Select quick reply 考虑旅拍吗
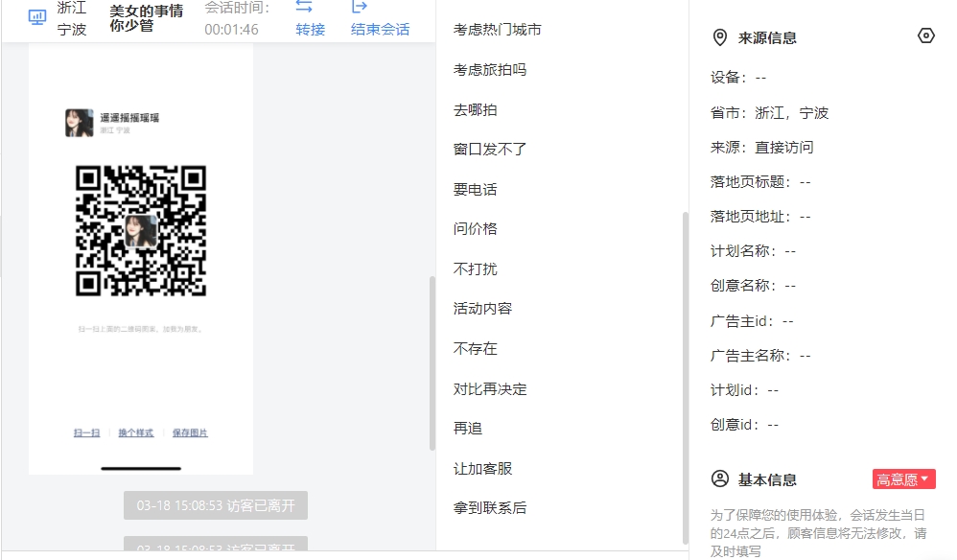 490,70
